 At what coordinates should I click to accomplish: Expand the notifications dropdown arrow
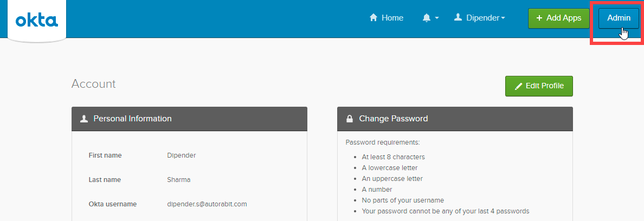(x=437, y=18)
